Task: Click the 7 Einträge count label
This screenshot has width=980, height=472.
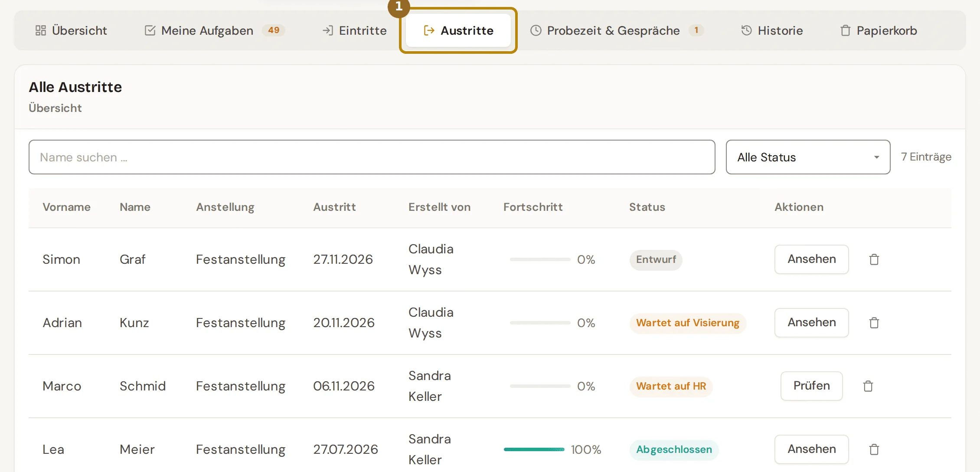Action: coord(926,157)
